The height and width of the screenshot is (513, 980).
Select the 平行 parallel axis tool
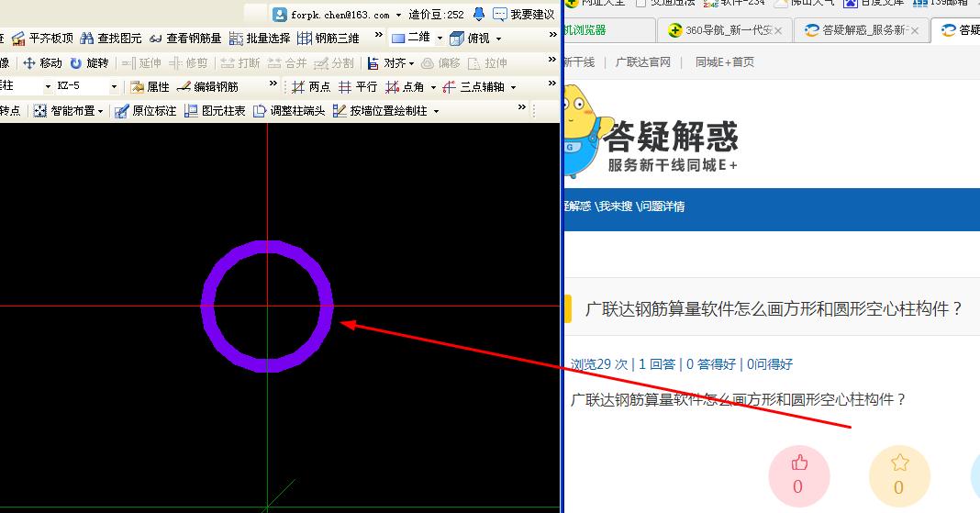coord(358,87)
